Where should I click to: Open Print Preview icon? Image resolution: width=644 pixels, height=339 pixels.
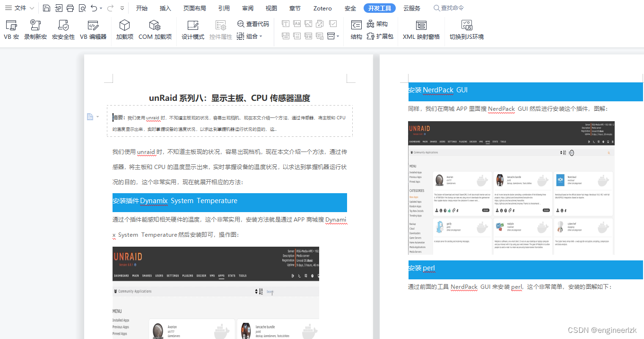coord(82,8)
